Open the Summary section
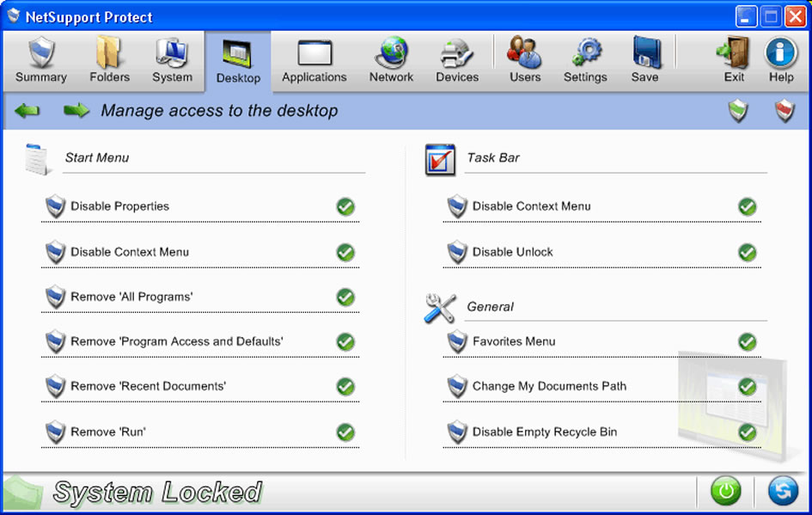812x515 pixels. [41, 60]
